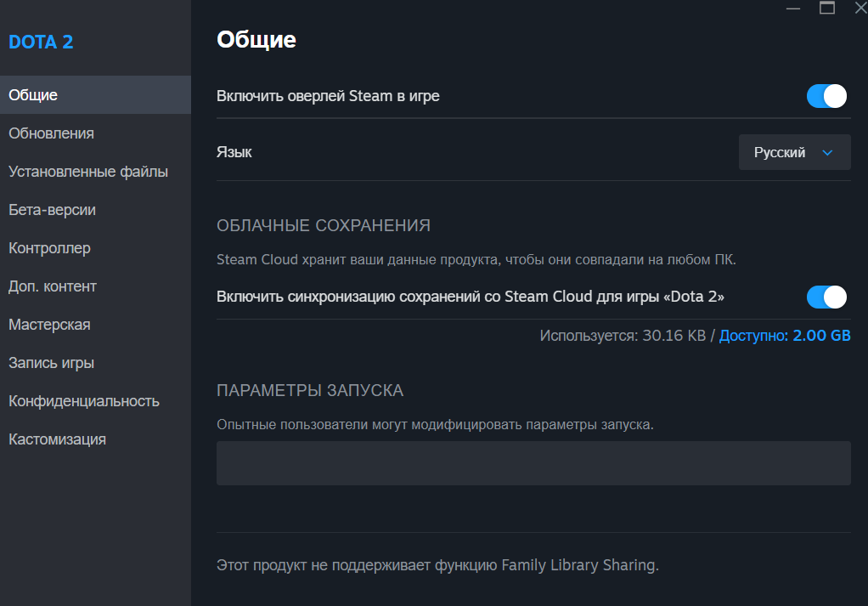Maximize the properties window
Viewport: 868px width, 606px height.
point(826,8)
